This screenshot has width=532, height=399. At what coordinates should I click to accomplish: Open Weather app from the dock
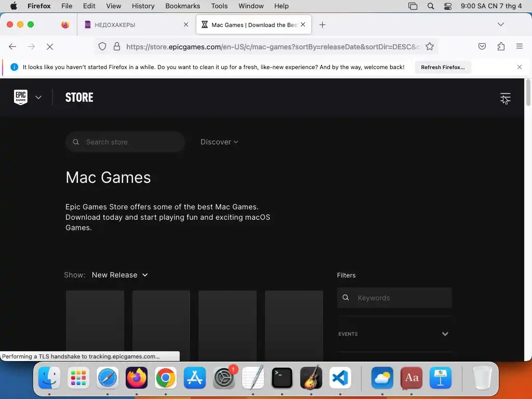pyautogui.click(x=382, y=378)
